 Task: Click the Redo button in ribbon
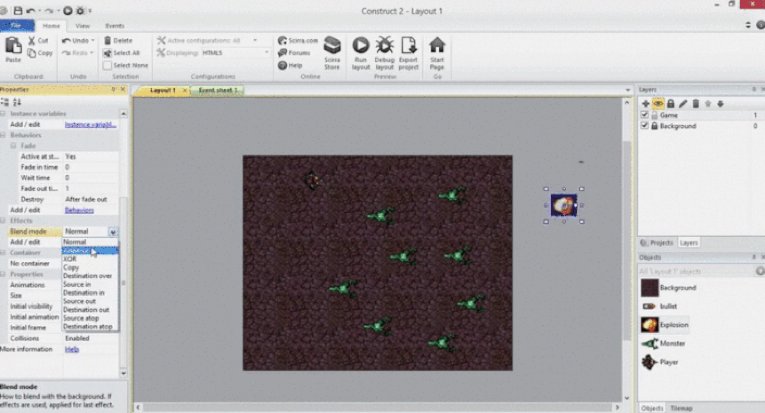coord(78,53)
